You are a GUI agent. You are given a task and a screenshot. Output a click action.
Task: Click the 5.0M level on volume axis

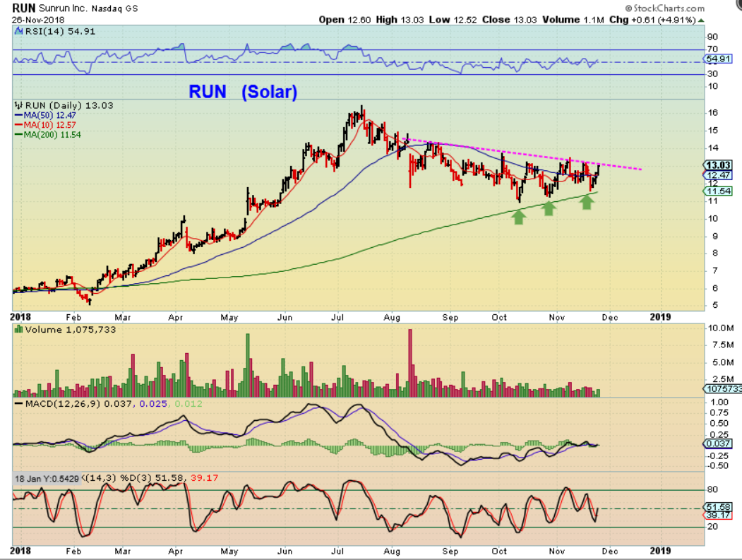point(723,362)
